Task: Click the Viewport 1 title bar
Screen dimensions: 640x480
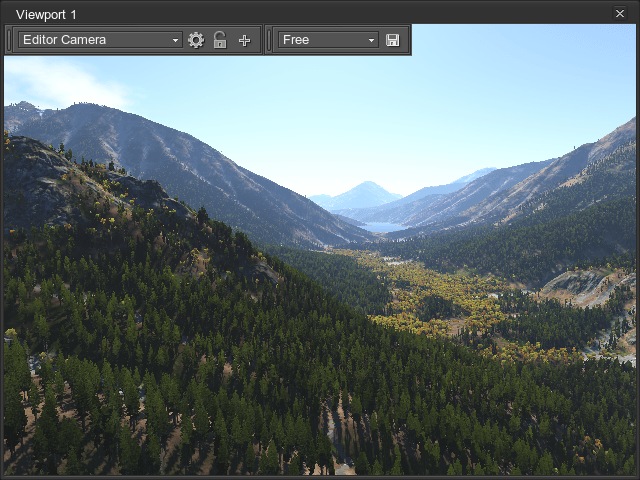Action: pyautogui.click(x=300, y=14)
